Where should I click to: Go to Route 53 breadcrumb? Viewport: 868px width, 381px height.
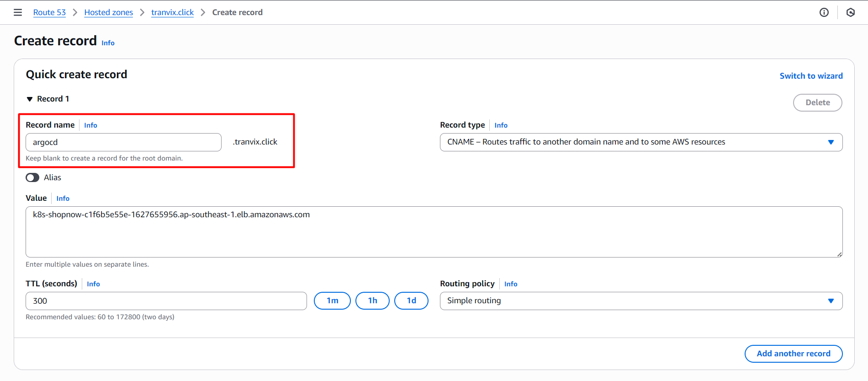click(49, 12)
